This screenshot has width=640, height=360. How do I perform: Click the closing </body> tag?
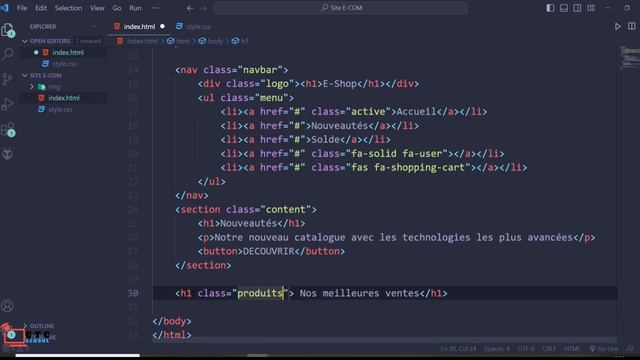[x=172, y=321]
